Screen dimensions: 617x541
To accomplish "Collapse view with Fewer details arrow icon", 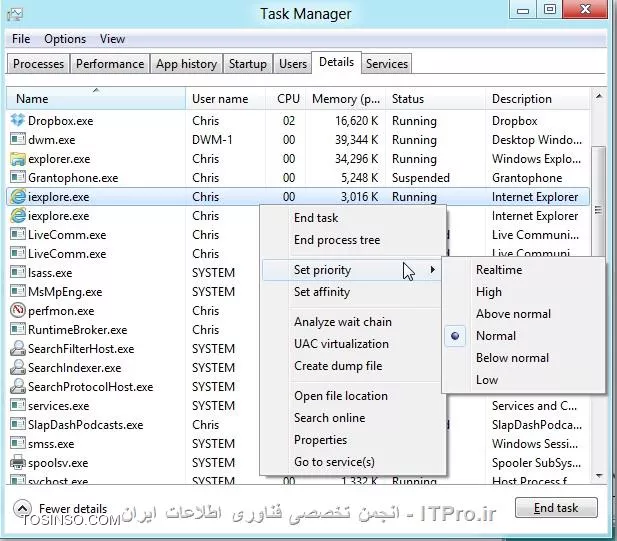I will point(22,508).
